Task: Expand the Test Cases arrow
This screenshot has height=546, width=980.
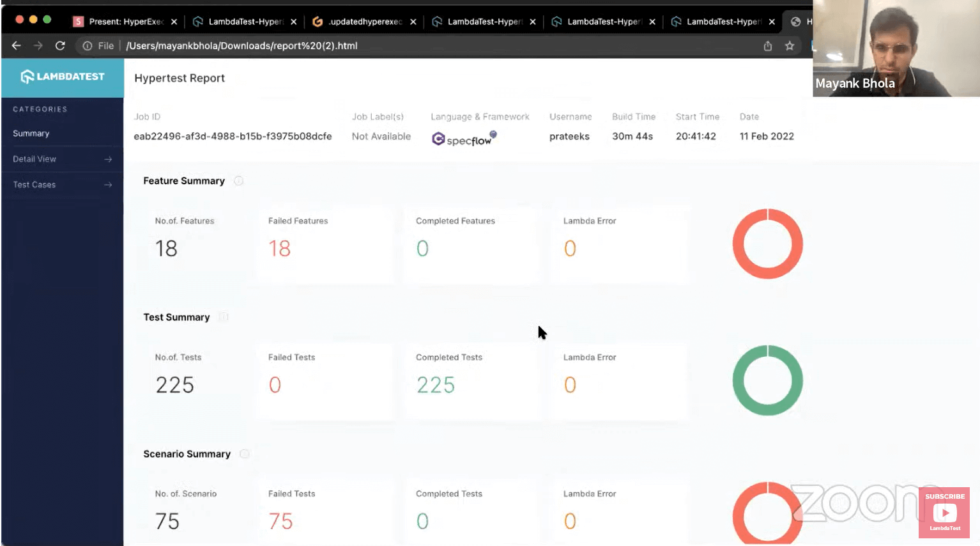Action: (x=108, y=185)
